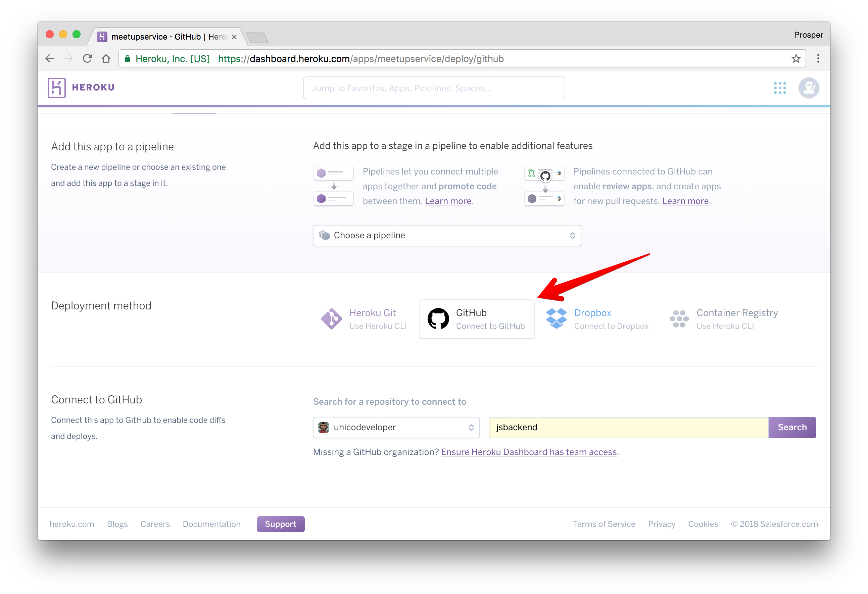Go to browser home page

point(106,59)
